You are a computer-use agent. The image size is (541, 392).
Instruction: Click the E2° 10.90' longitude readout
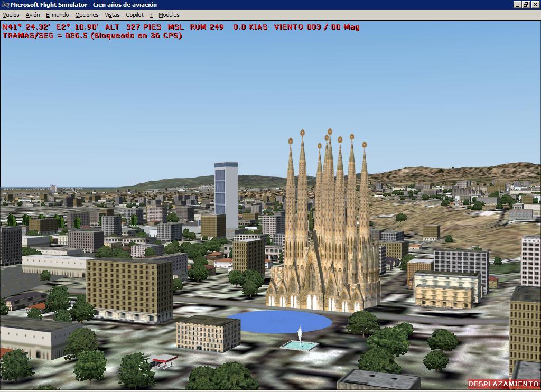pos(78,27)
